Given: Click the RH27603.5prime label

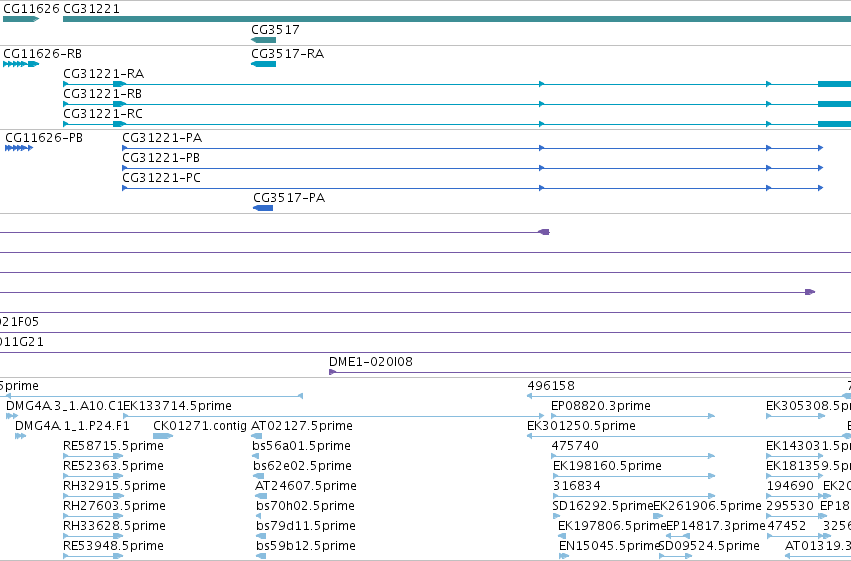Looking at the screenshot, I should coord(115,506).
